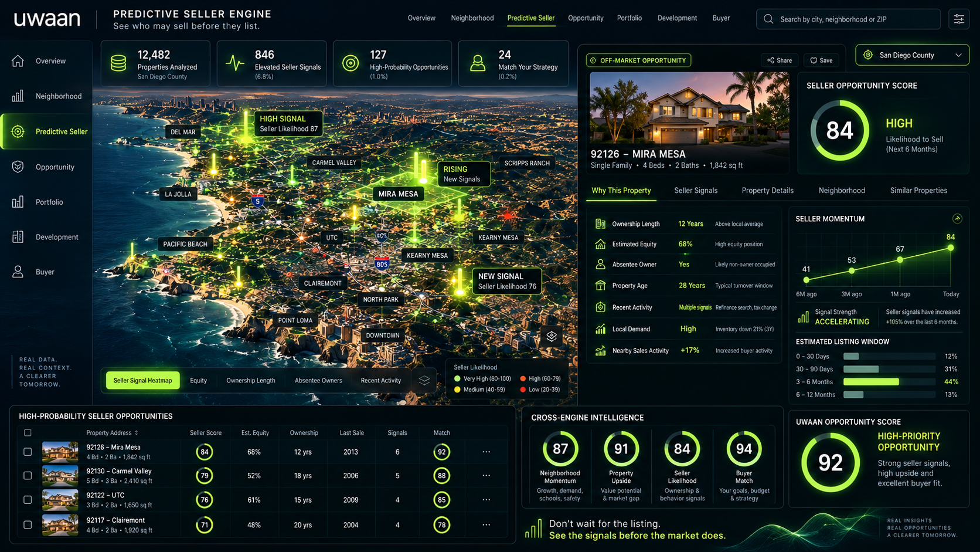
Task: Show the Ownership Length map layer
Action: tap(251, 380)
